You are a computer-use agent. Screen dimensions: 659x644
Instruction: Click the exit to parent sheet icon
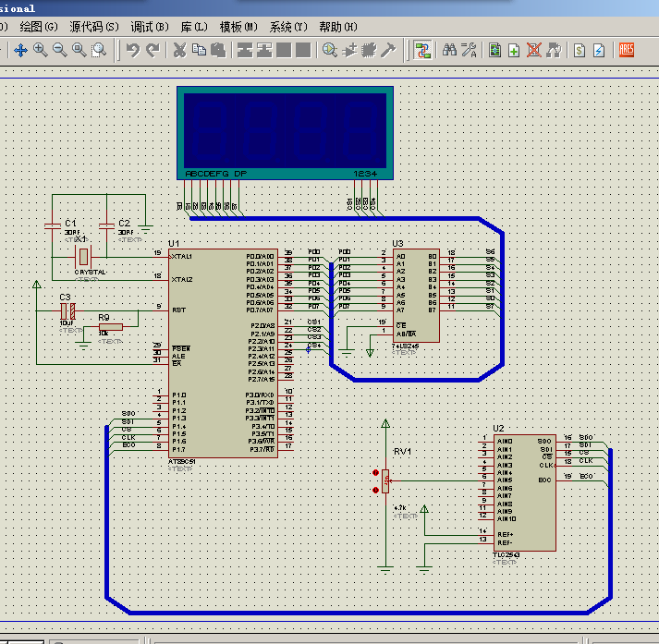pyautogui.click(x=554, y=51)
